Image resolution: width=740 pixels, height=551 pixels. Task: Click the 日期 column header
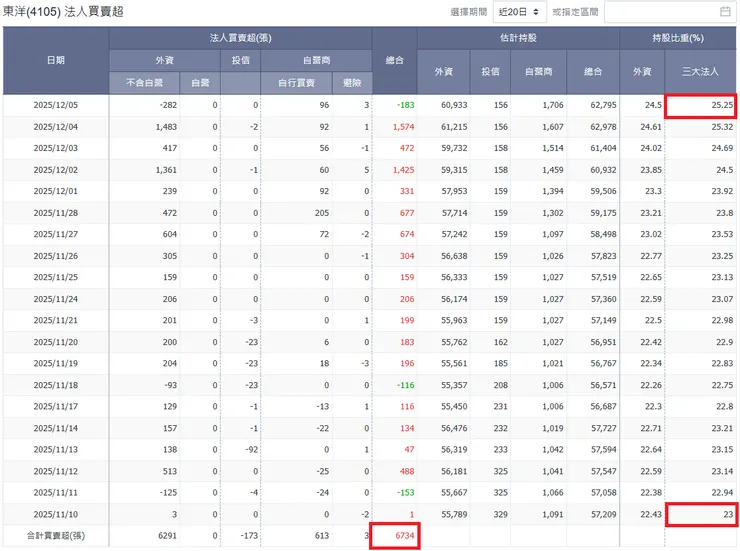point(56,60)
